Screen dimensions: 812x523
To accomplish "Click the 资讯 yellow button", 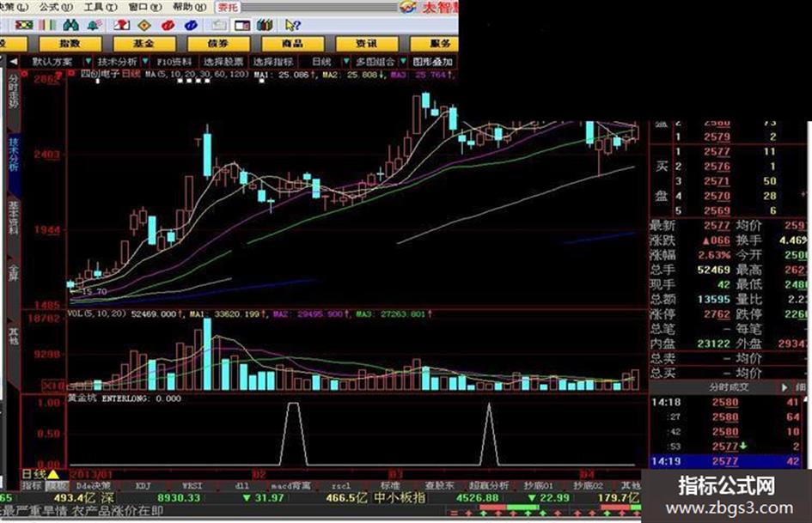I will pos(367,44).
